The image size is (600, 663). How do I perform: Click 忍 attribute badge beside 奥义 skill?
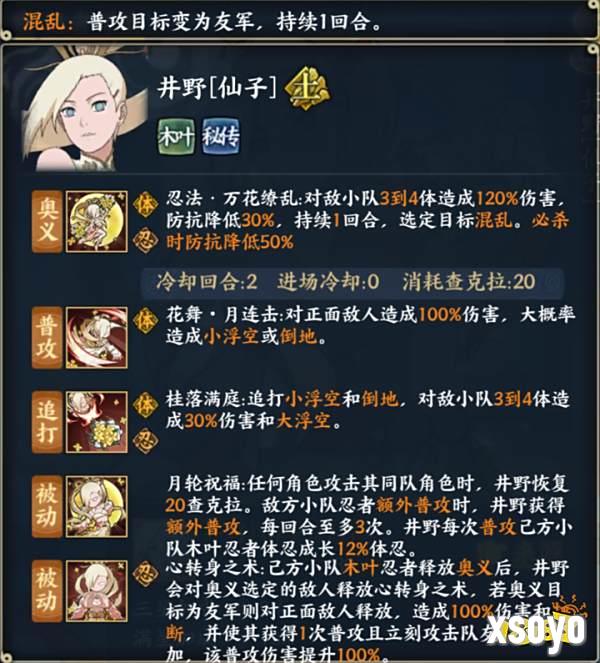click(x=145, y=240)
